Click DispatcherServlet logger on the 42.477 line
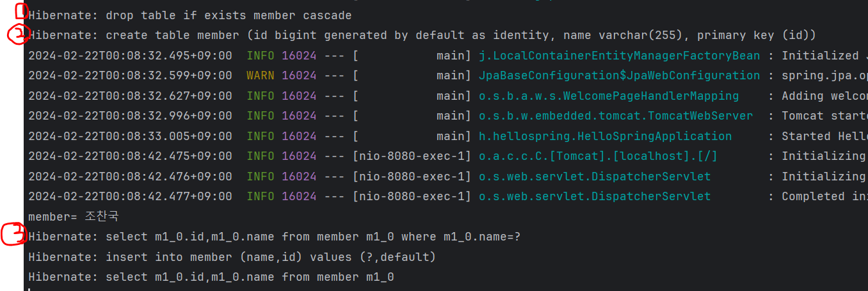 (595, 196)
